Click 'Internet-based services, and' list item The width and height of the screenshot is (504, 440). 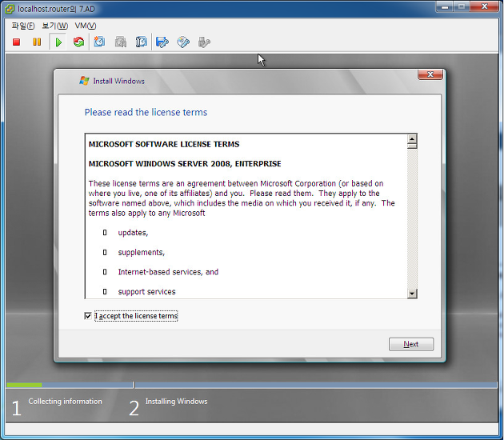(168, 272)
